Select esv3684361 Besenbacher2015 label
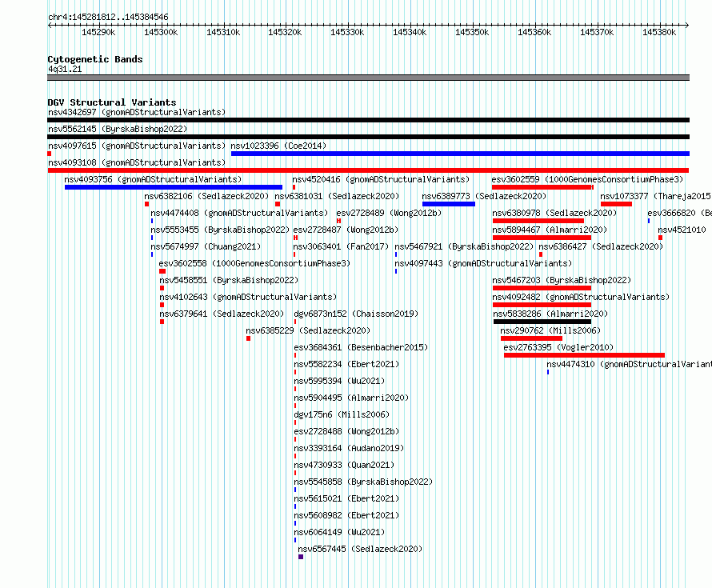Screen dimensions: 712x588 click(361, 347)
